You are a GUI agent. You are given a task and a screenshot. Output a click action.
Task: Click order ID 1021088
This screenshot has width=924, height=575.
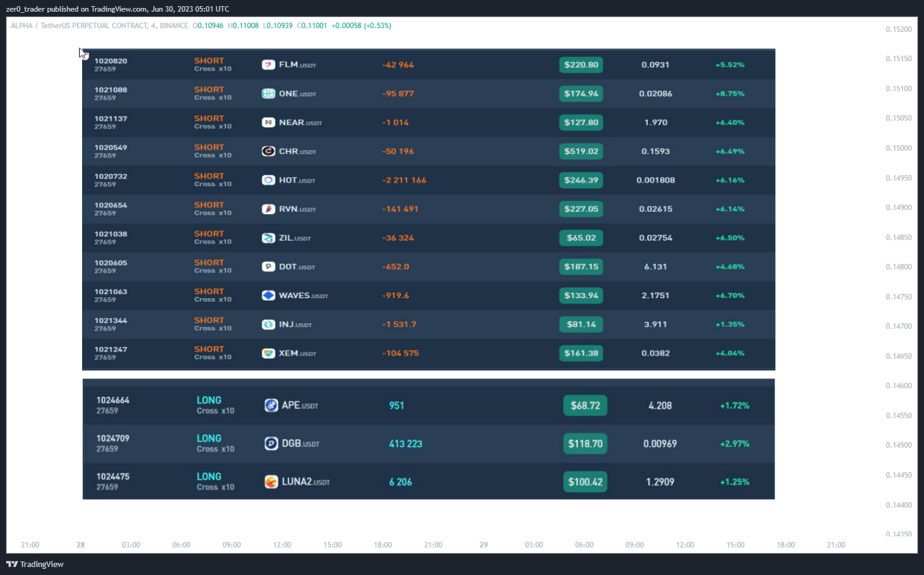pos(111,89)
